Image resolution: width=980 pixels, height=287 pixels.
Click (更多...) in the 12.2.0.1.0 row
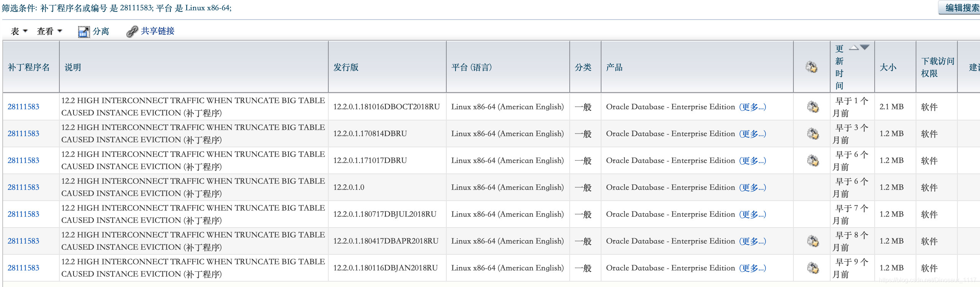tap(752, 187)
